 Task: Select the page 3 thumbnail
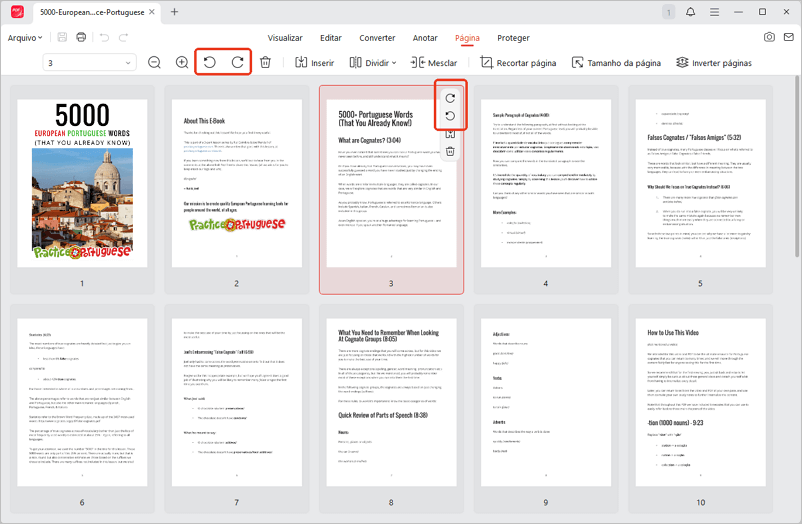391,183
